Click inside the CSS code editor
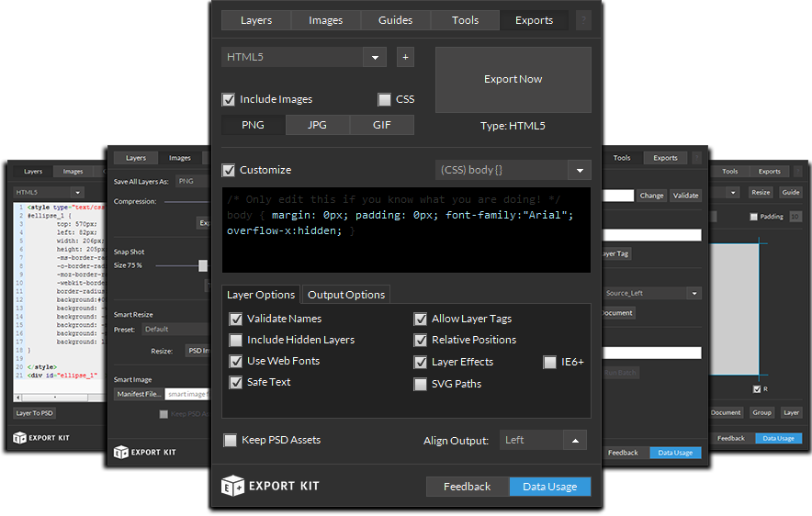This screenshot has width=812, height=516. tap(405, 230)
